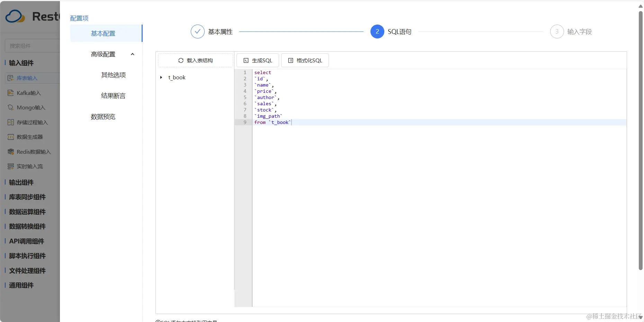Select the Kafka输入 component label
This screenshot has height=322, width=644.
point(29,93)
